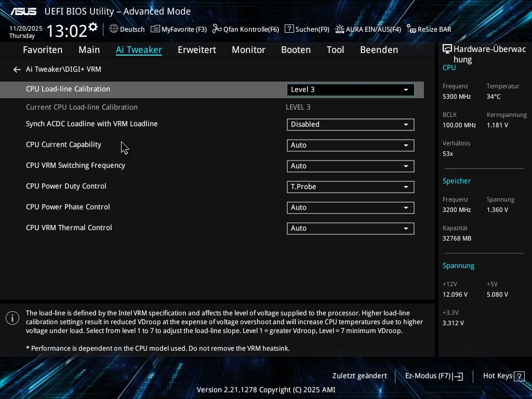Click the AURA light icon
The width and height of the screenshot is (532, 399).
(340, 29)
